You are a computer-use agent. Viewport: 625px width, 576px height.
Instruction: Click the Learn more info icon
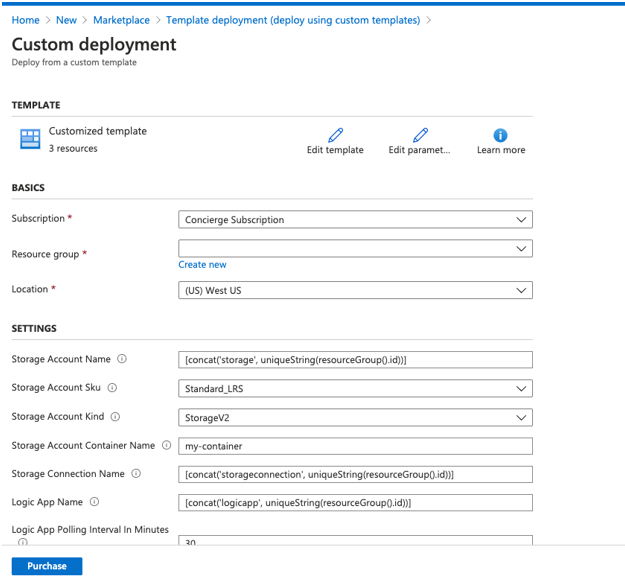500,135
